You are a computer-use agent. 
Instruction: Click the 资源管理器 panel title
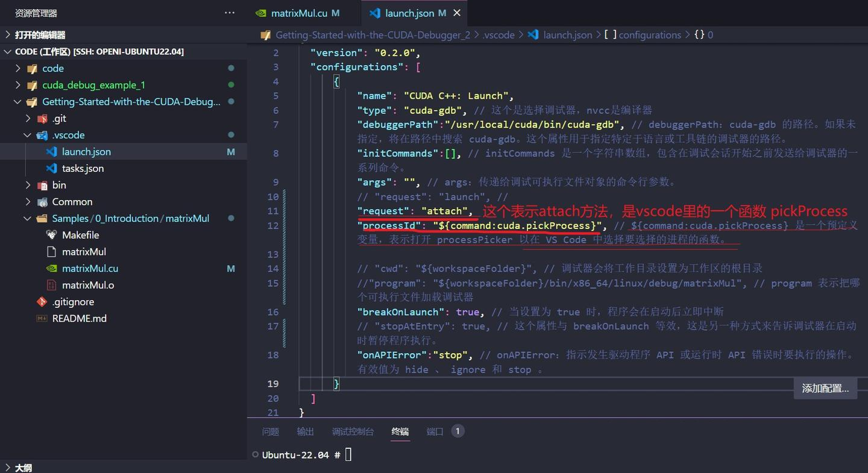(x=36, y=13)
